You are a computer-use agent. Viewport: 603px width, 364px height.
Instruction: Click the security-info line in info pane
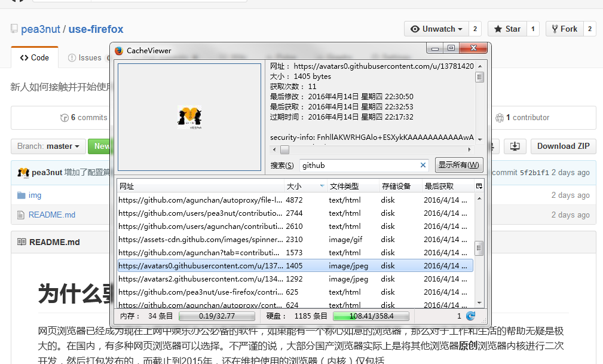point(372,137)
